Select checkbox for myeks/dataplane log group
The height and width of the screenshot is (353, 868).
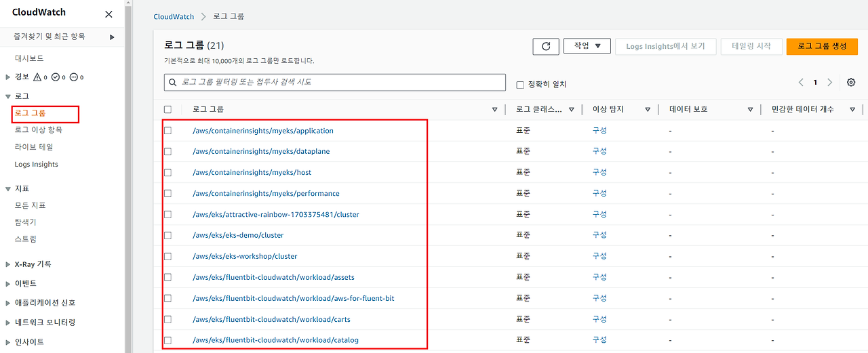pyautogui.click(x=168, y=152)
